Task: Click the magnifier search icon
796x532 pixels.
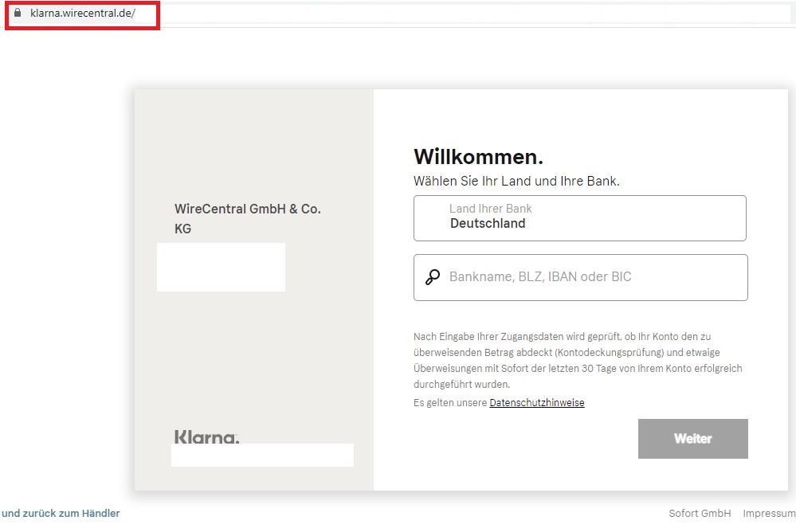Action: [x=433, y=276]
